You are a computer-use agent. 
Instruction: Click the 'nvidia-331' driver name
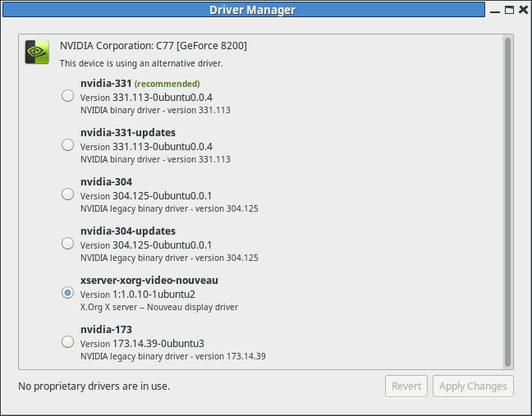point(106,84)
